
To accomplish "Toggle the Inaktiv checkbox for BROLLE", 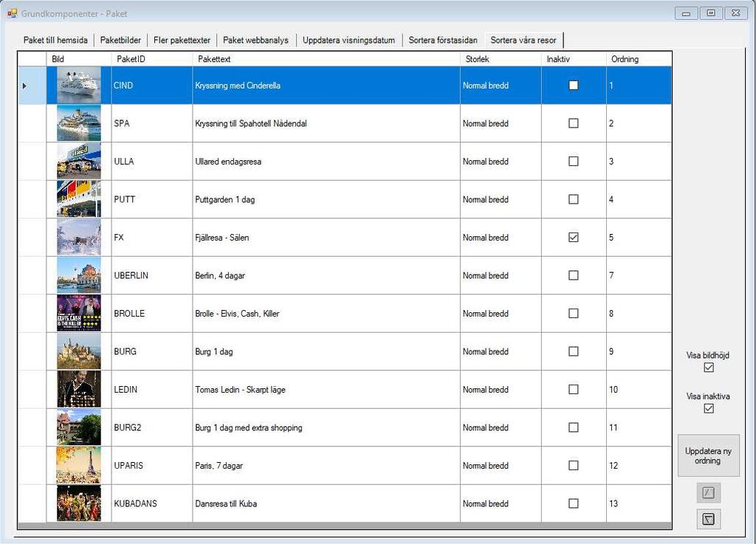I will [x=573, y=314].
